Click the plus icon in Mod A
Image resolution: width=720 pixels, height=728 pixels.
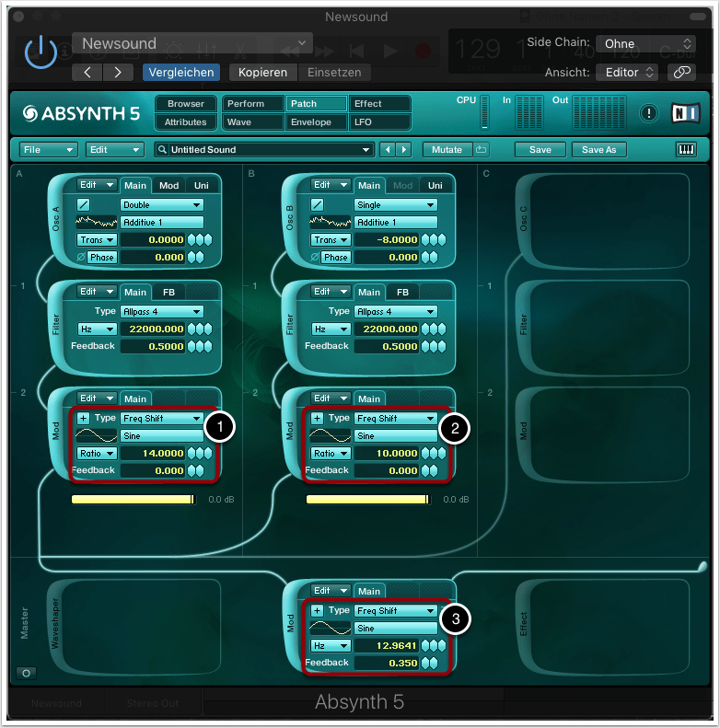pyautogui.click(x=83, y=419)
